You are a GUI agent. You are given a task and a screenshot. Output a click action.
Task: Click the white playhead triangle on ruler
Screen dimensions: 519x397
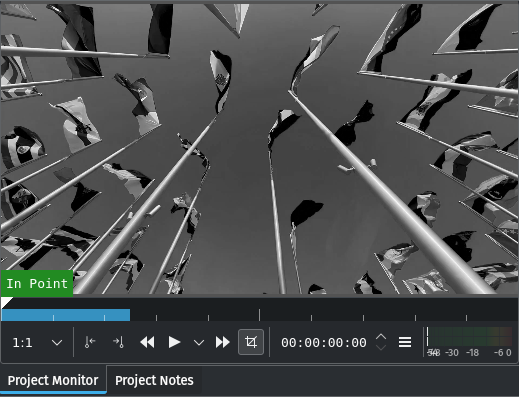tap(6, 302)
